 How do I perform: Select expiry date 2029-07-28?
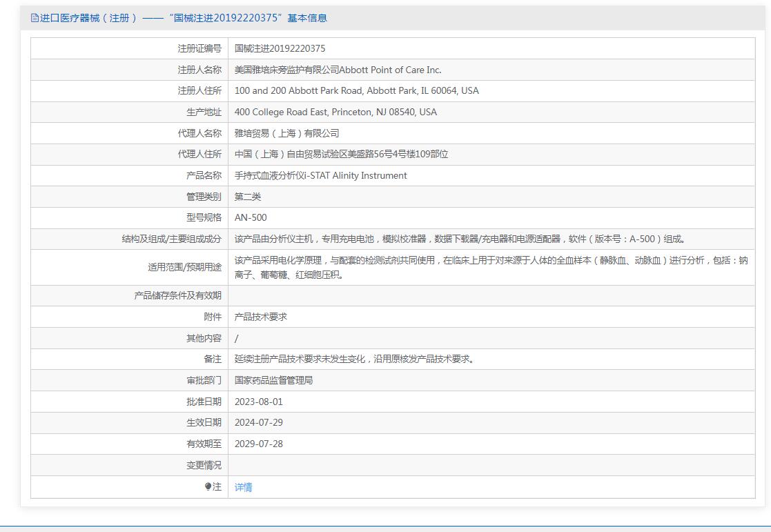tap(259, 444)
